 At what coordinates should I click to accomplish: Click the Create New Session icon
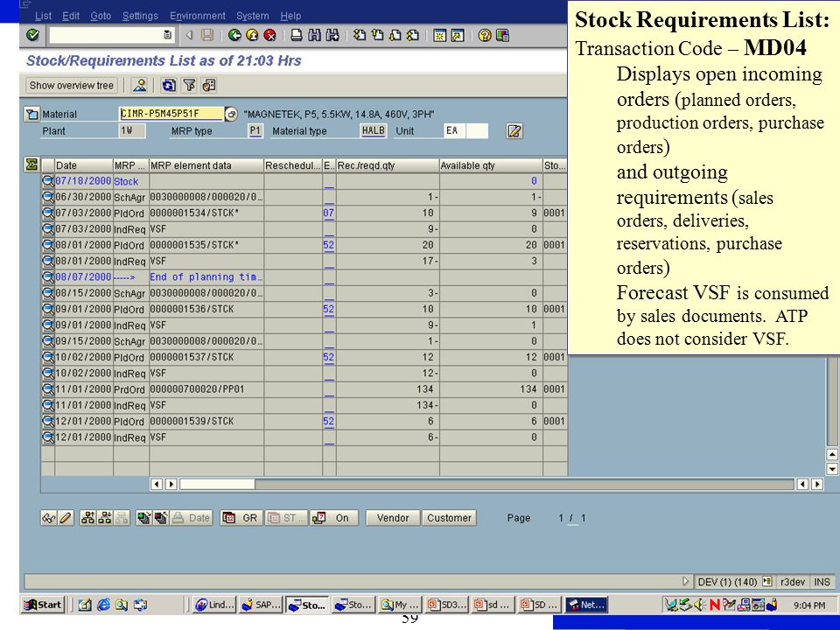pyautogui.click(x=439, y=35)
